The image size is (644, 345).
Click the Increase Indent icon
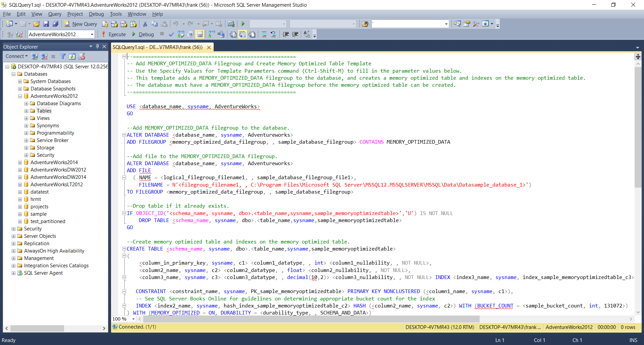point(295,34)
